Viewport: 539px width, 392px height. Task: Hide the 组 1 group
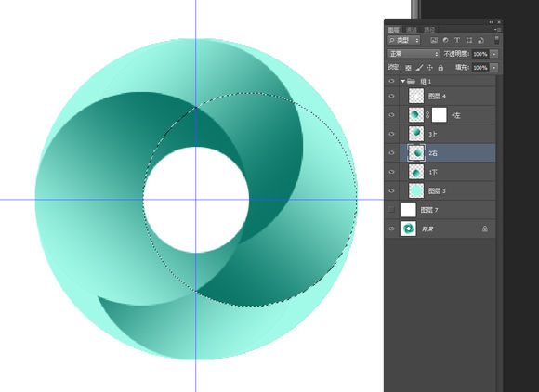click(391, 81)
